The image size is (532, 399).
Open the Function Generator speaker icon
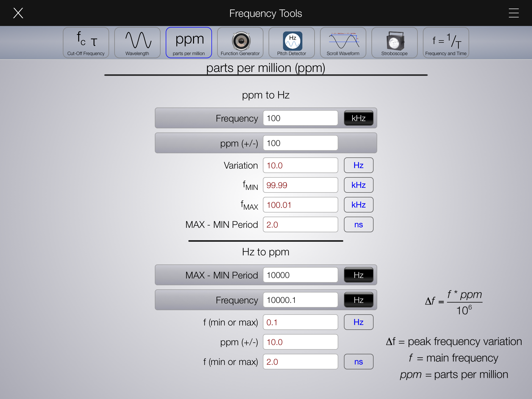(240, 43)
